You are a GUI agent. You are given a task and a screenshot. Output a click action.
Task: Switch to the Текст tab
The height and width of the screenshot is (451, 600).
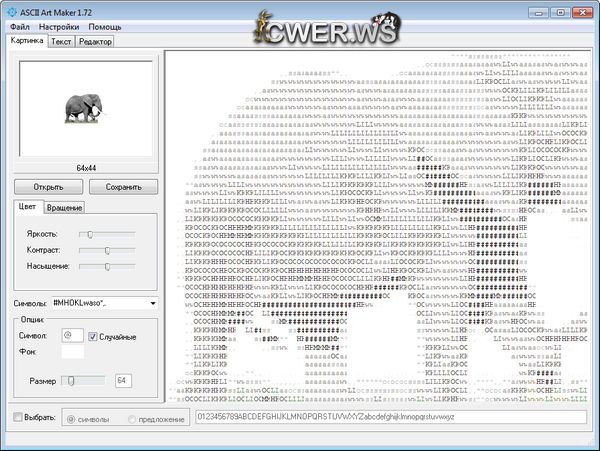[61, 41]
